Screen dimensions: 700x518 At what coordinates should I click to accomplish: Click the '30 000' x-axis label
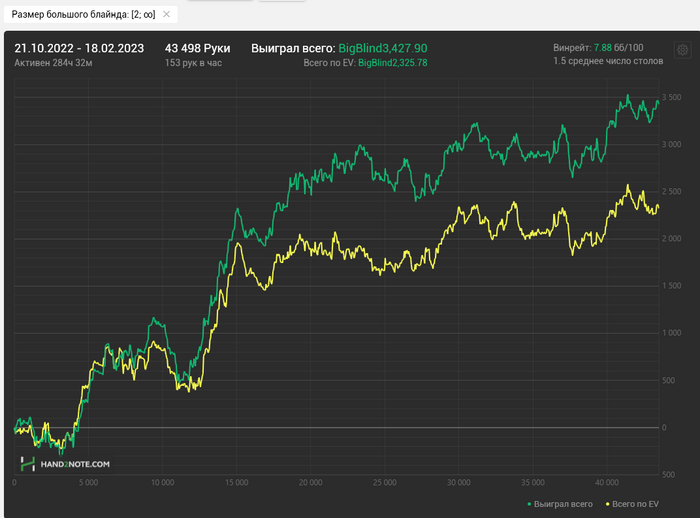[458, 483]
